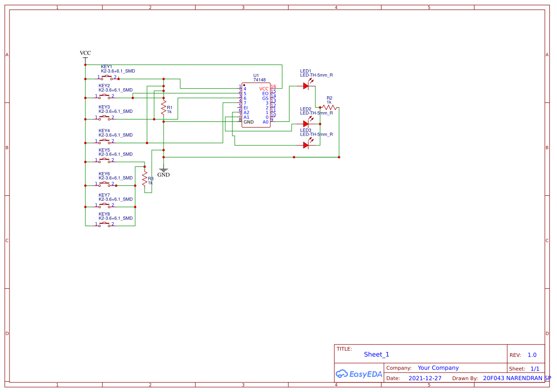This screenshot has height=392, width=557.
Task: Select the KEY2 pushbutton symbol
Action: 104,96
